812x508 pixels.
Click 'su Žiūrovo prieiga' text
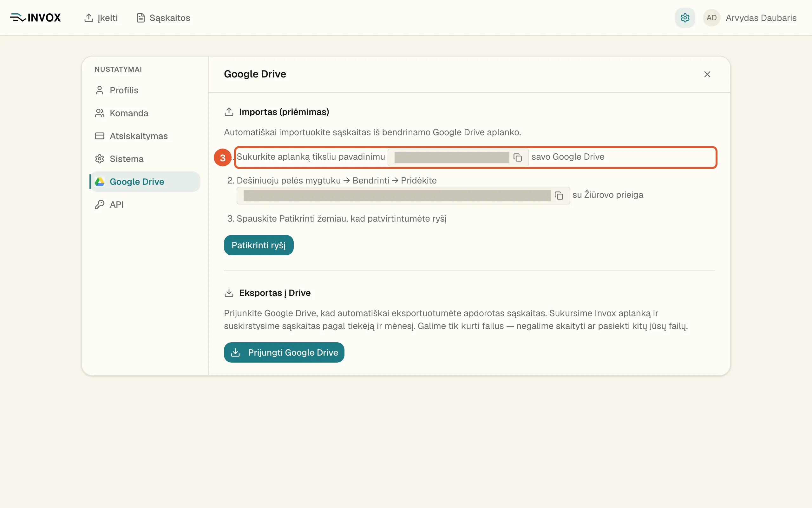tap(608, 195)
